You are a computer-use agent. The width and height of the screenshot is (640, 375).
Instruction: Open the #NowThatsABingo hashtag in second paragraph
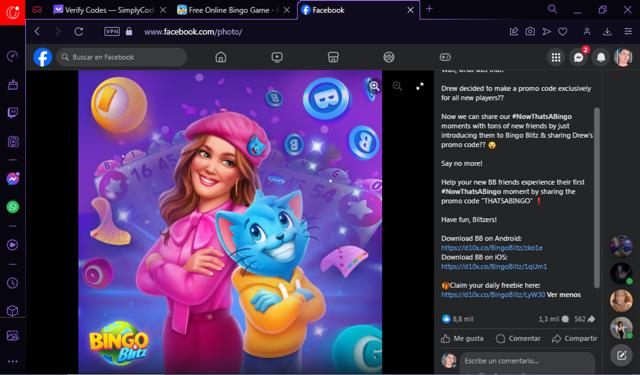point(541,117)
